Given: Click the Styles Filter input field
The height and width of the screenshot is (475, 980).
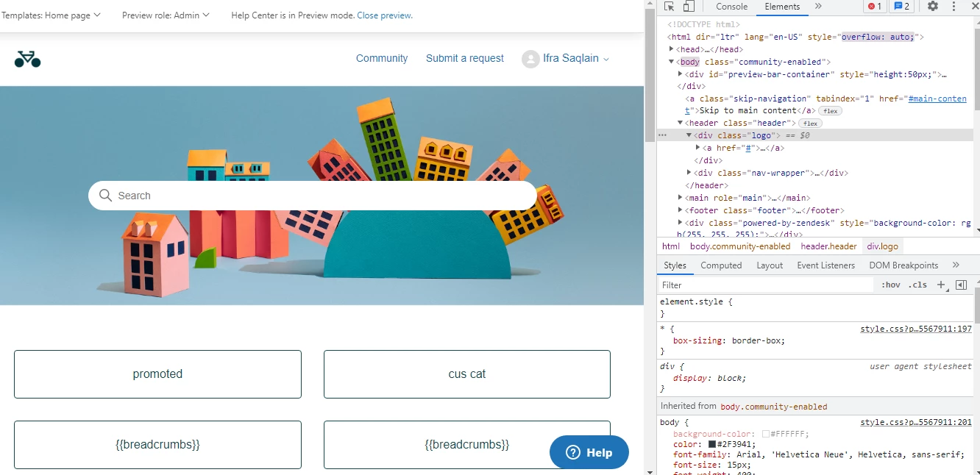Looking at the screenshot, I should (765, 285).
